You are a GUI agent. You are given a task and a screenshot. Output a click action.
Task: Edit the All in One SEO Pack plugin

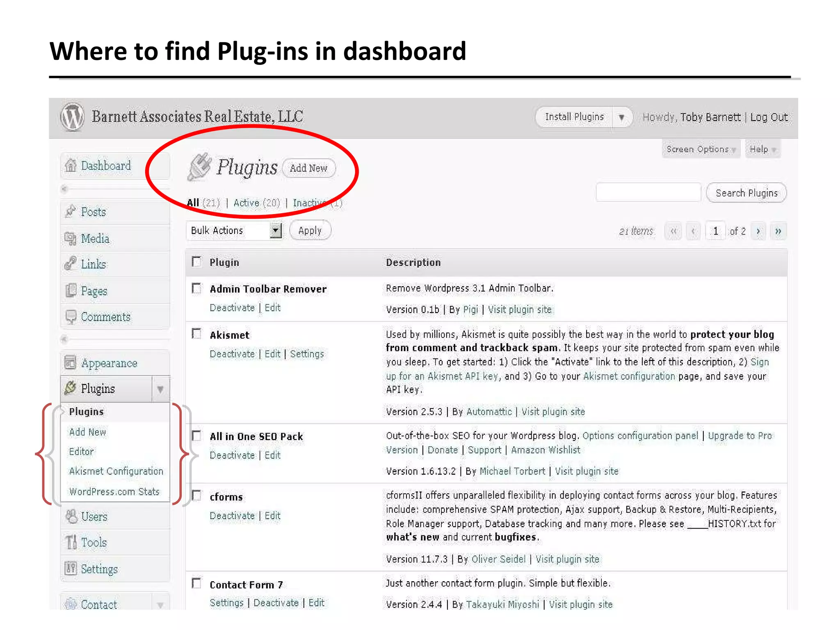tap(272, 455)
